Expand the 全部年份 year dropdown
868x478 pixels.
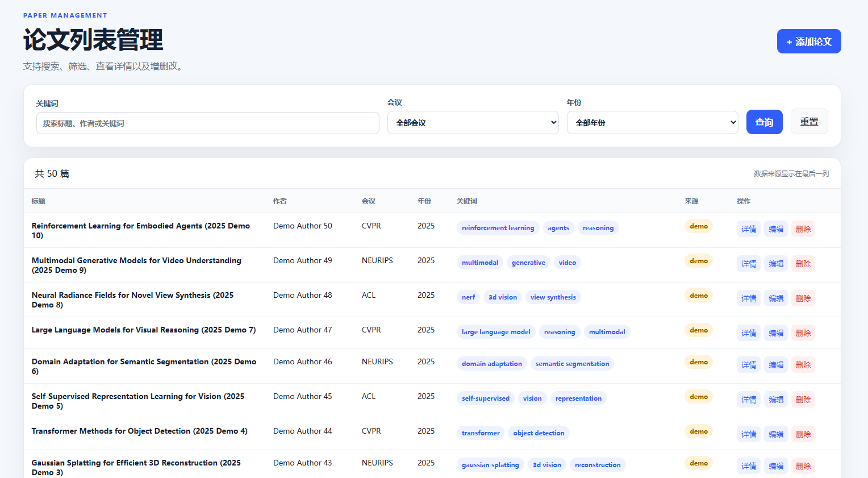652,123
